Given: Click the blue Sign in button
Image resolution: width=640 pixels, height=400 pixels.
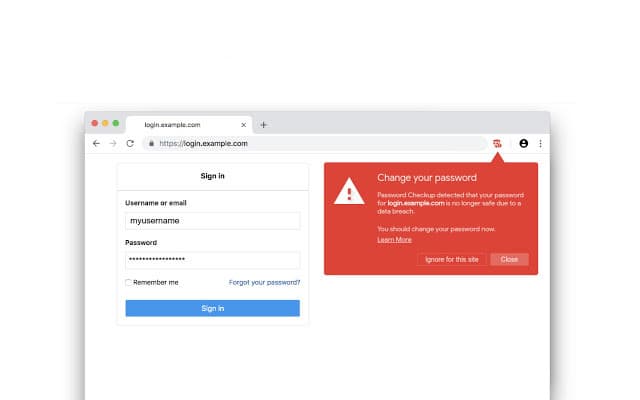Looking at the screenshot, I should coord(213,308).
